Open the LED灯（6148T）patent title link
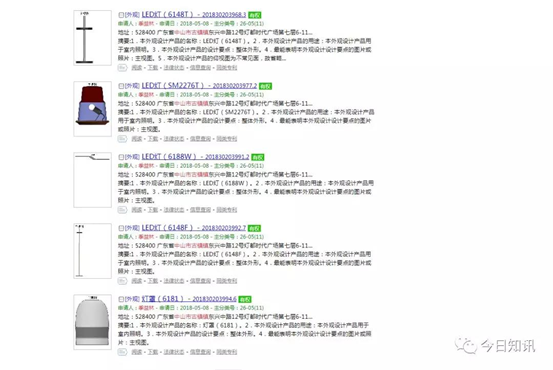This screenshot has height=370, width=553. click(x=194, y=14)
